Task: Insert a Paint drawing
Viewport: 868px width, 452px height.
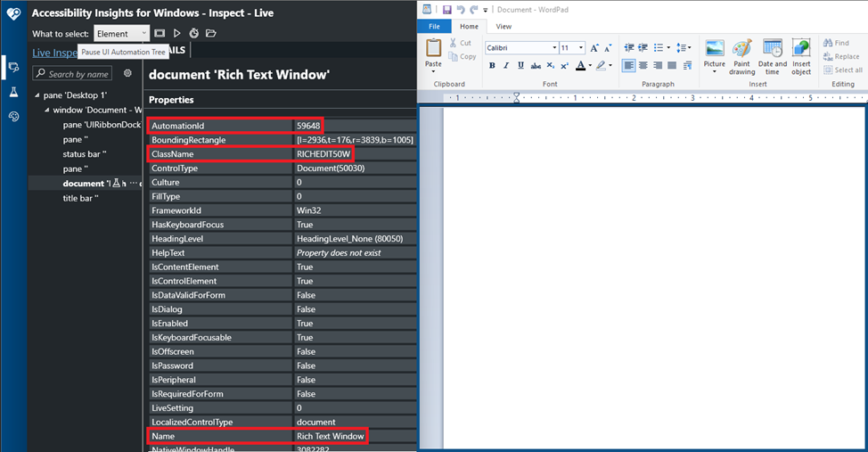Action: (x=741, y=56)
